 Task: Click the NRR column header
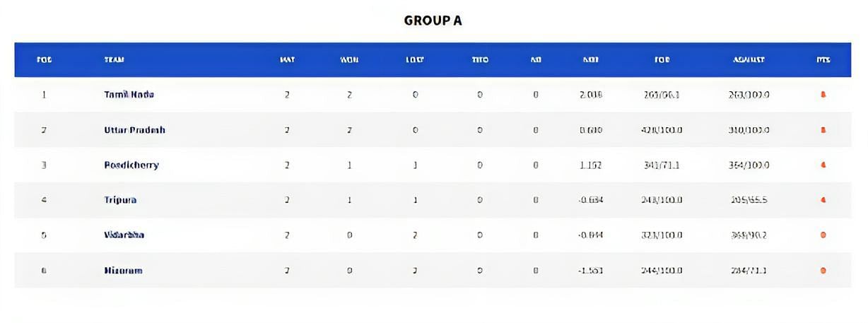point(591,60)
